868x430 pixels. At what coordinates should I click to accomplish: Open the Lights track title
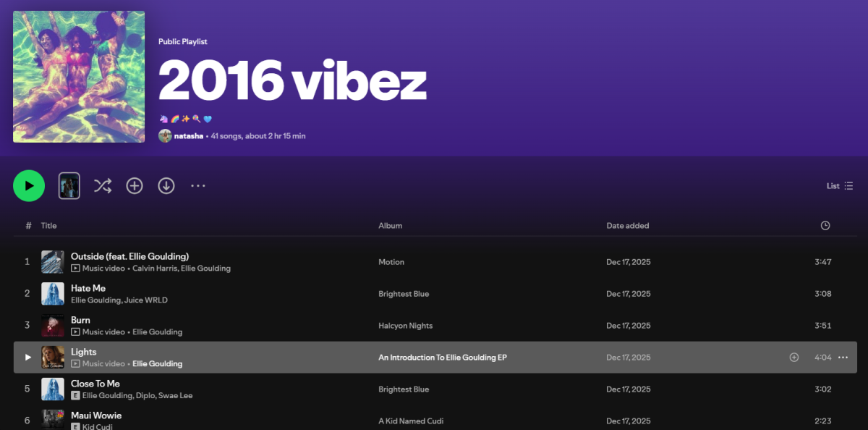pyautogui.click(x=84, y=352)
